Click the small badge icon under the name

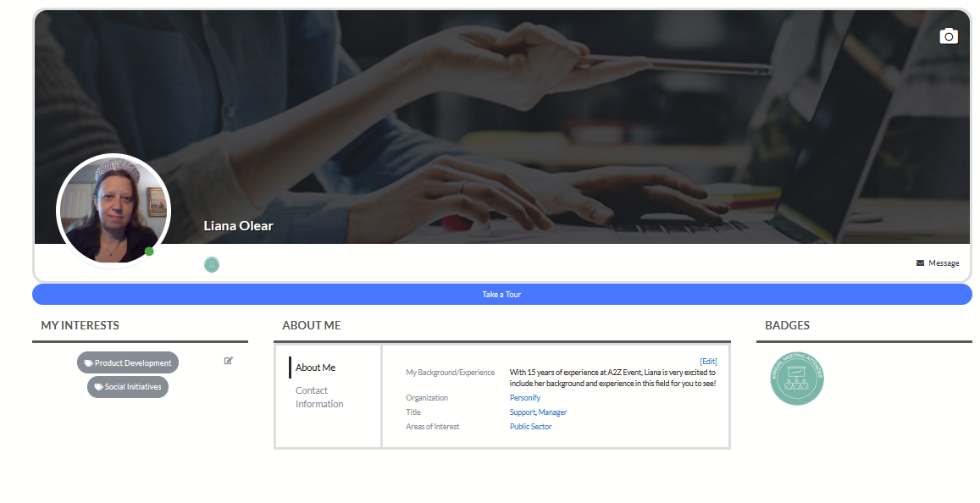pyautogui.click(x=212, y=265)
